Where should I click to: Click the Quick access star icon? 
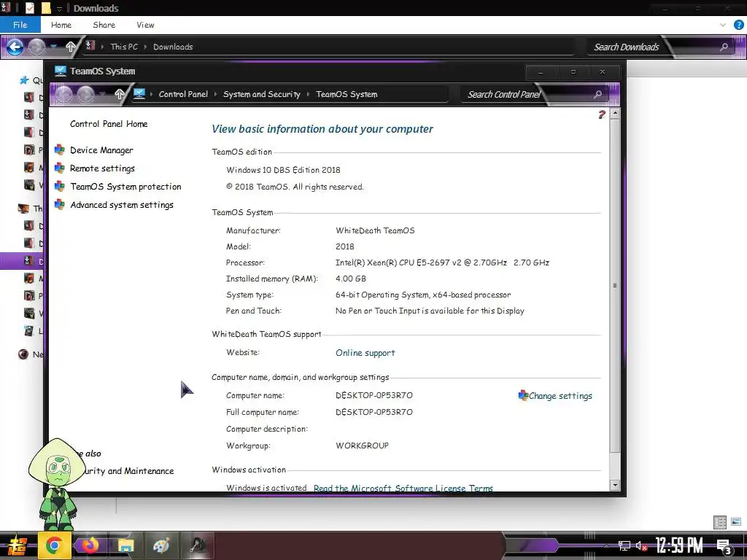click(24, 80)
